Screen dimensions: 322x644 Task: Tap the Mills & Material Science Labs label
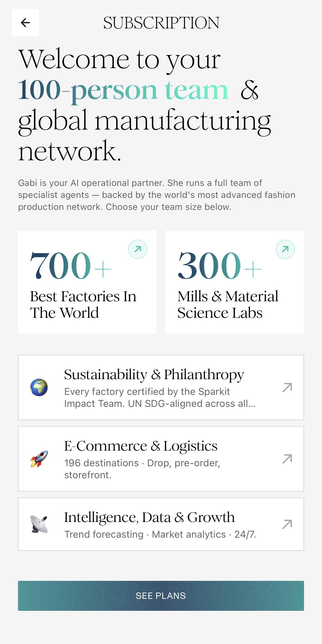227,305
